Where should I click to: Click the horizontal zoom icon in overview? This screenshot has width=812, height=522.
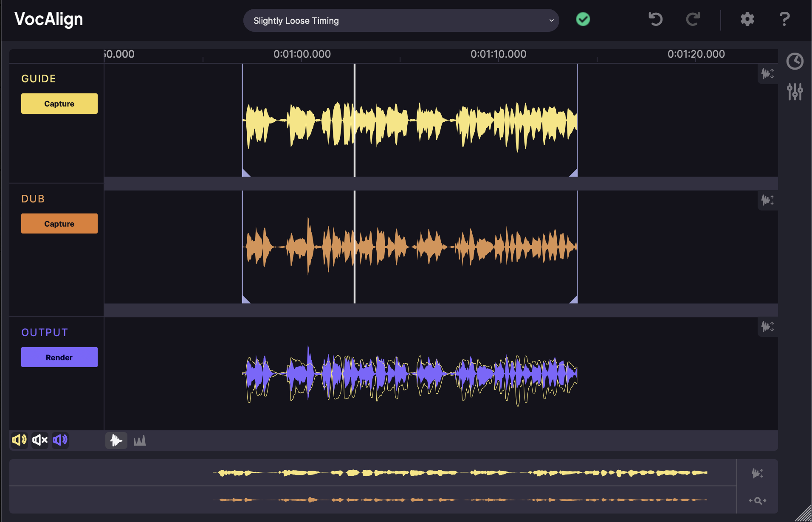[x=758, y=500]
